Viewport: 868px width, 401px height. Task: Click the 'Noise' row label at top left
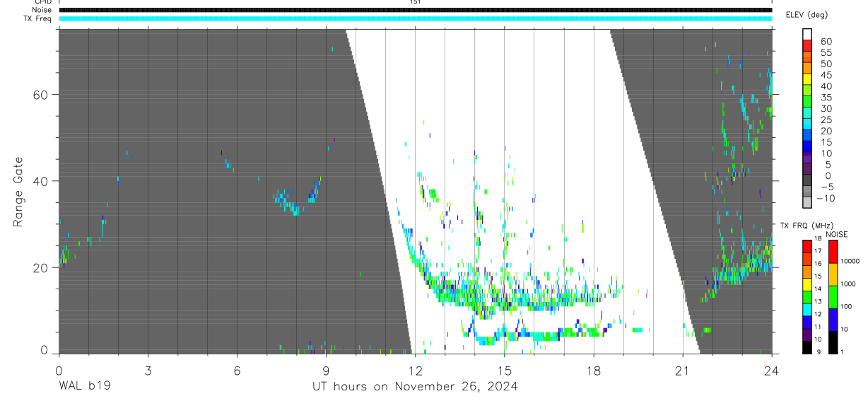point(42,10)
